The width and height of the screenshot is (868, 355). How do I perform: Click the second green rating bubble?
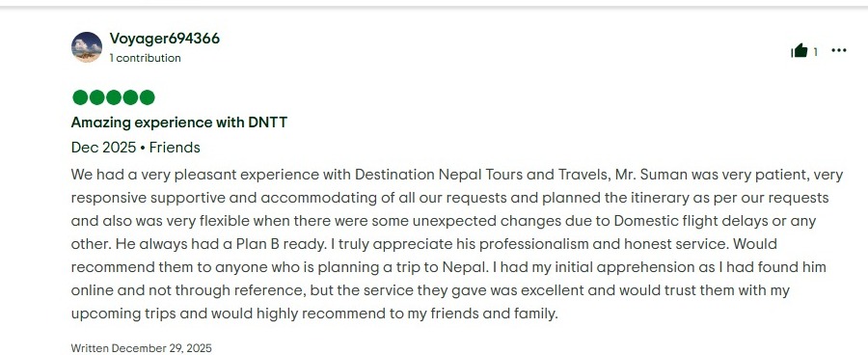(96, 97)
